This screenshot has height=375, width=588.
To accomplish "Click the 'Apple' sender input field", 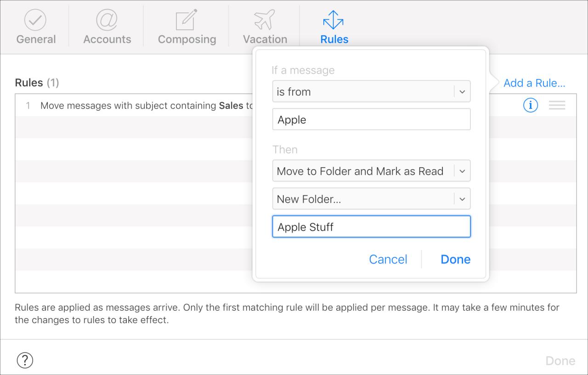I will 371,119.
